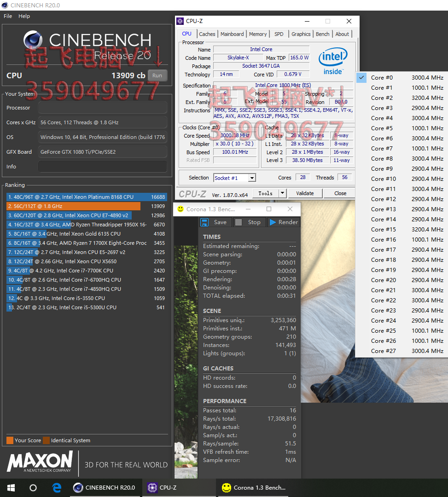Select Core #25 in the core list
The image size is (448, 497).
(401, 330)
